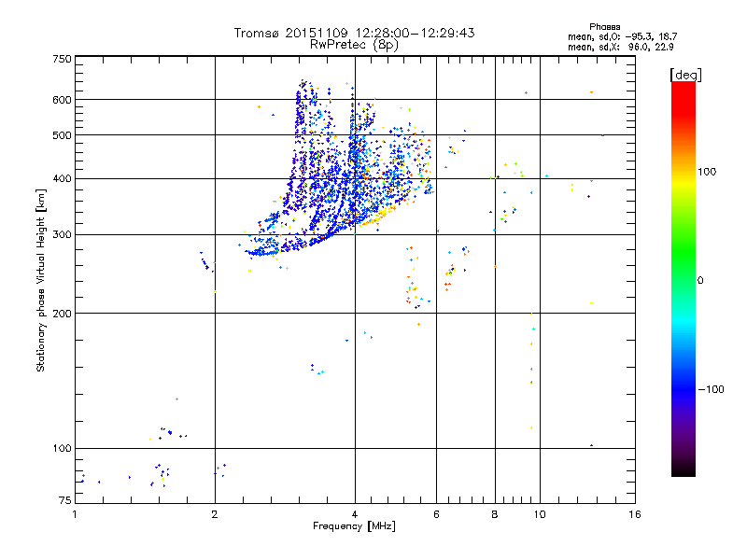Click the '0' label on the colorbar
This screenshot has height=560, width=747.
click(699, 281)
